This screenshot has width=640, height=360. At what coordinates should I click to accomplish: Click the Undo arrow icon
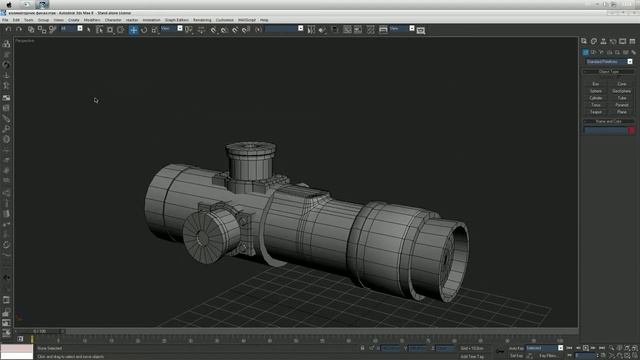[x=8, y=29]
